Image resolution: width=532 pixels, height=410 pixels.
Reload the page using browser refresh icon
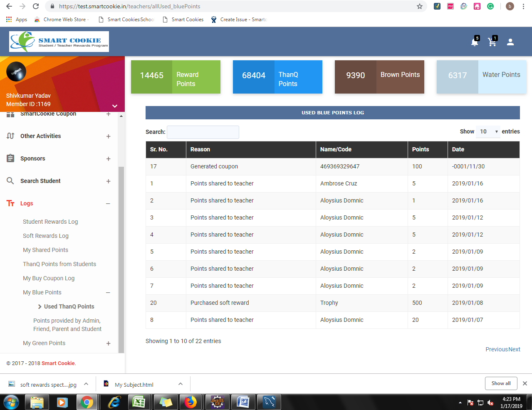[36, 6]
